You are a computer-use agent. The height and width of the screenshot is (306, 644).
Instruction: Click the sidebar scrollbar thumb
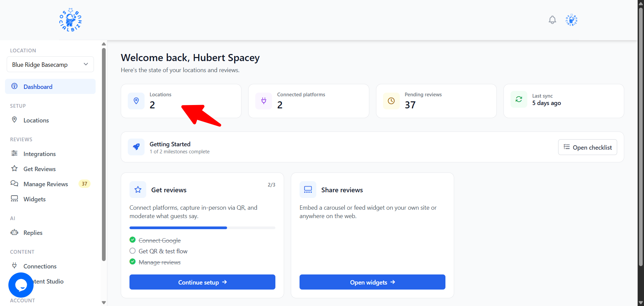coord(104,154)
